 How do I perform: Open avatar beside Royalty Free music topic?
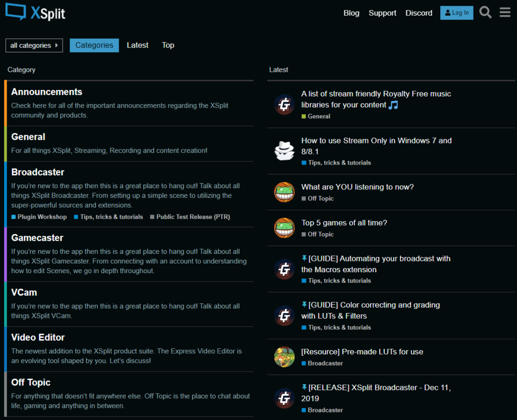(x=284, y=104)
